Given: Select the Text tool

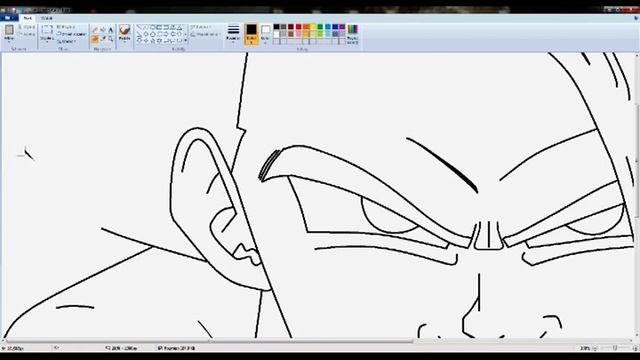Looking at the screenshot, I should (111, 30).
